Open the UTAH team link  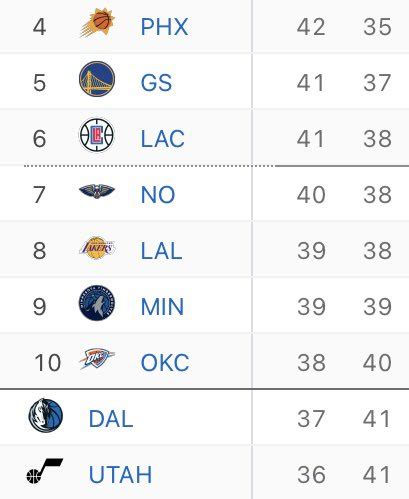click(120, 475)
